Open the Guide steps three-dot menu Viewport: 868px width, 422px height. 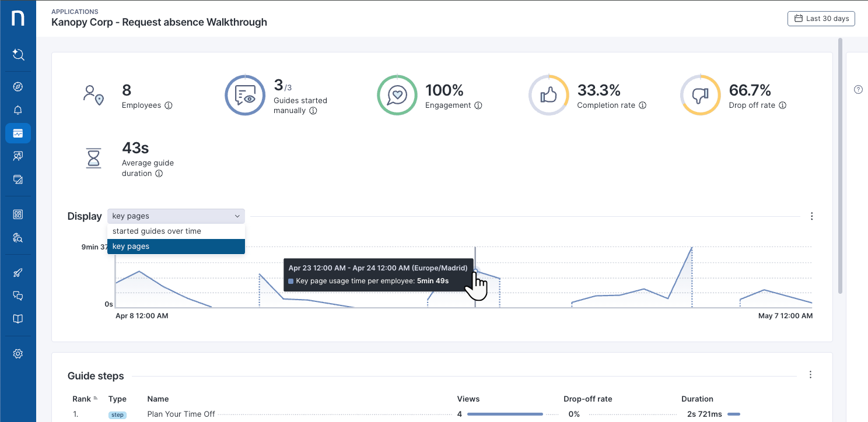(x=810, y=375)
